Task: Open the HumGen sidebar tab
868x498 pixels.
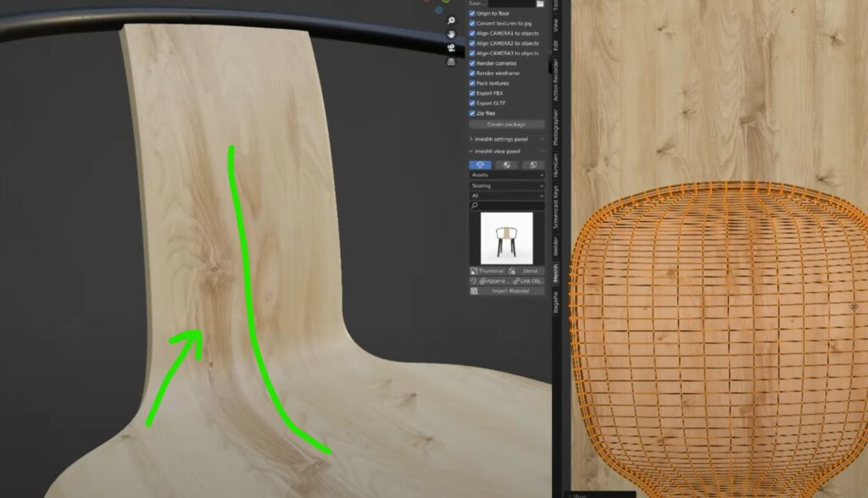Action: point(555,165)
